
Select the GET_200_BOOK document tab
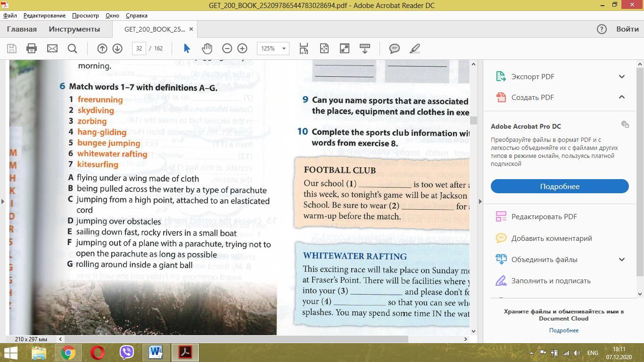point(154,29)
